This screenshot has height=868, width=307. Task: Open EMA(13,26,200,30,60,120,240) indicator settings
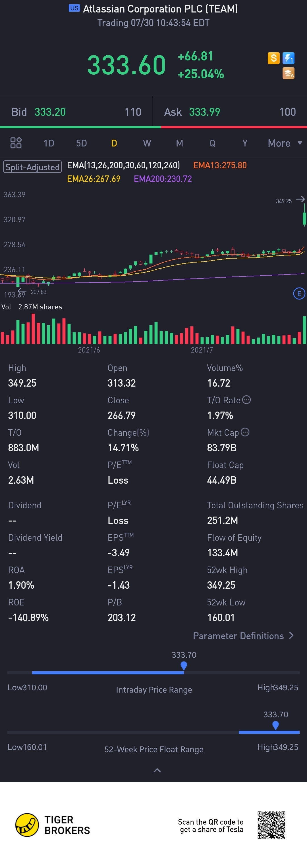[123, 165]
